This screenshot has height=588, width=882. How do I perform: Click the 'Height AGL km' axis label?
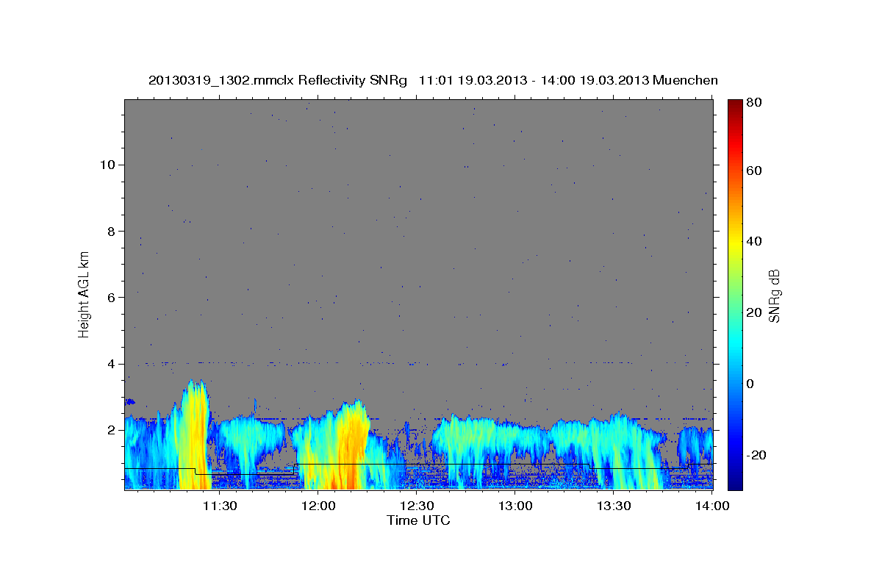85,295
